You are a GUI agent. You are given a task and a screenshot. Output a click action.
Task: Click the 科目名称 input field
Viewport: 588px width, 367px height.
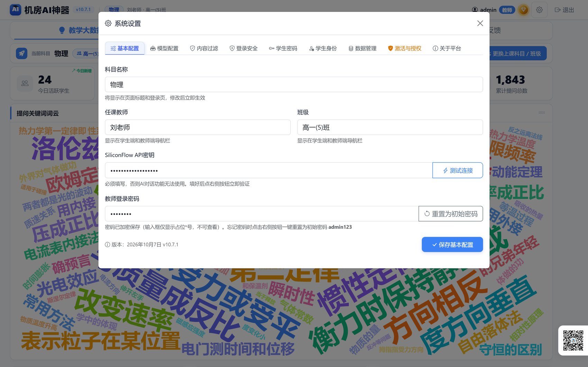click(x=294, y=84)
